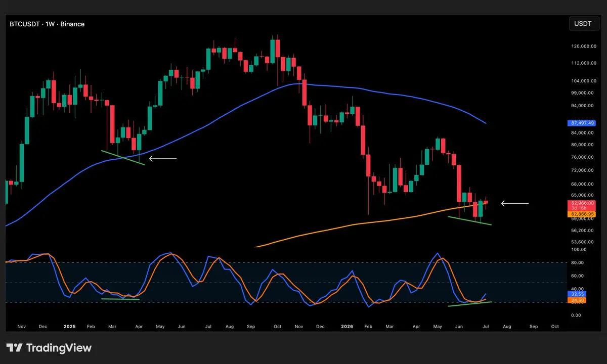Click the 2025 year label on time axis

(70, 327)
